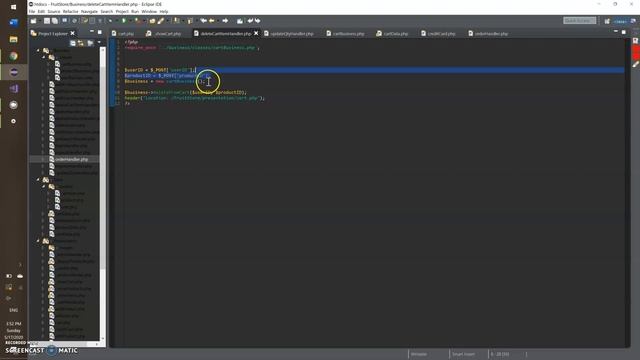Image resolution: width=640 pixels, height=360 pixels.
Task: Click the Quick Access search field
Action: (580, 20)
